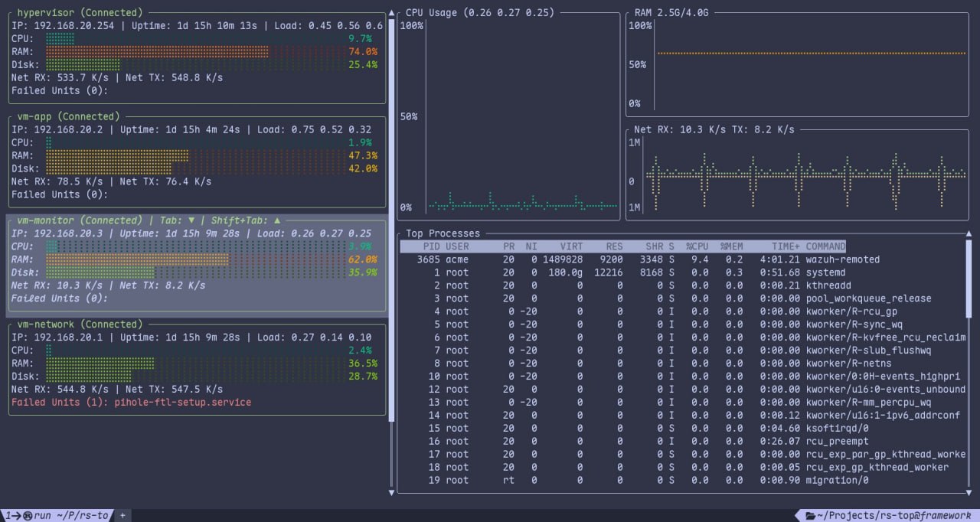Viewport: 980px width, 522px height.
Task: Switch to terminal tab 1 run ~/P/rs-to
Action: click(56, 516)
